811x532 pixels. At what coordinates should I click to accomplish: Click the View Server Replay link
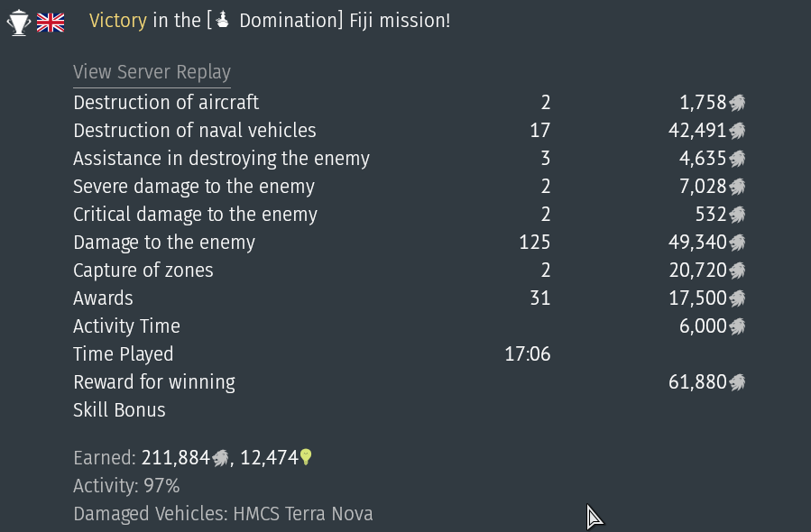(152, 72)
